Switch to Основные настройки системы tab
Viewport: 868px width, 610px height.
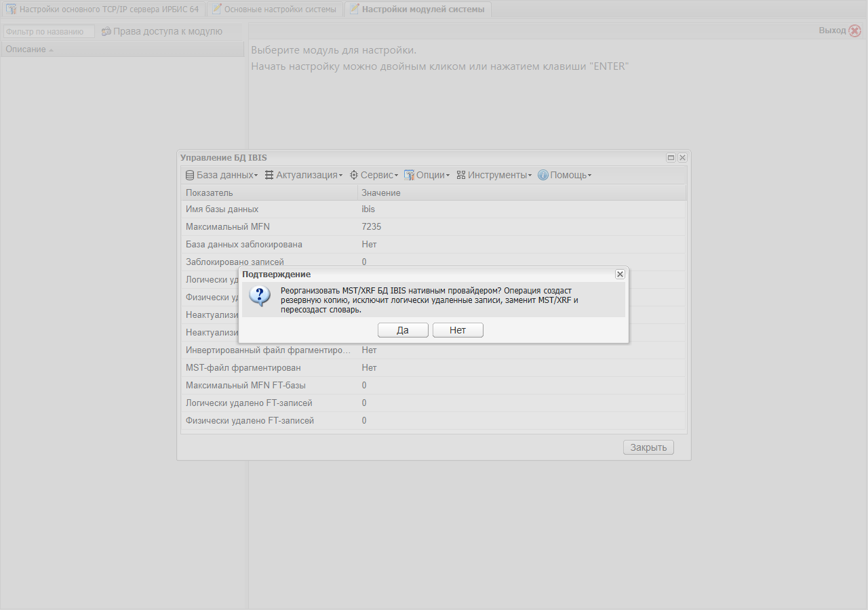coord(274,9)
